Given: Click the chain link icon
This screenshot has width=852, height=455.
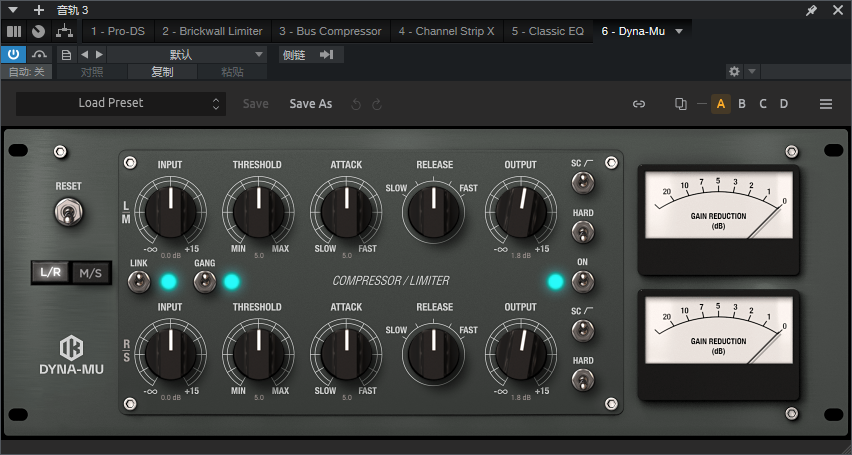Looking at the screenshot, I should [639, 104].
